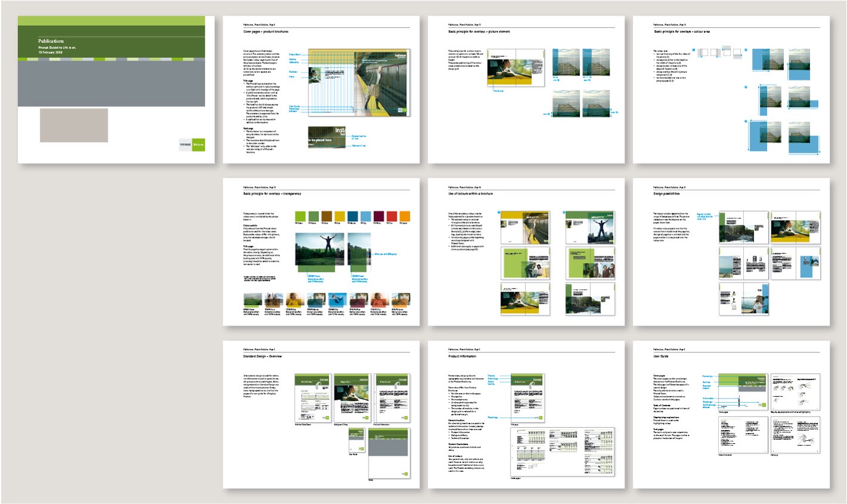Image resolution: width=847 pixels, height=504 pixels.
Task: Pick the orange palette swatch
Action: click(405, 216)
